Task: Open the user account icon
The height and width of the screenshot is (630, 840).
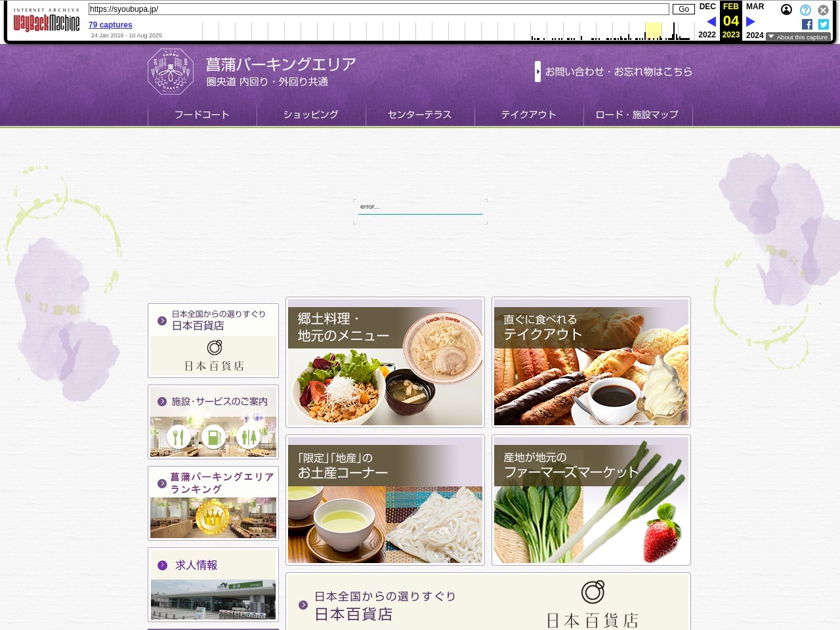Action: click(786, 10)
